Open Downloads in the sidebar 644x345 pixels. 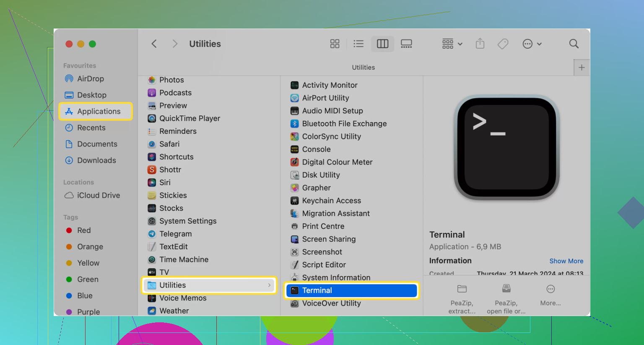click(96, 160)
